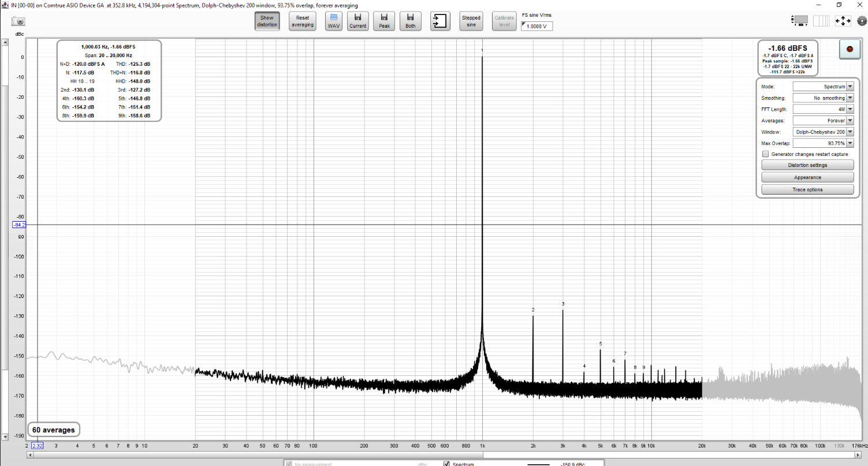Open the Max Overlap dropdown

pos(823,143)
